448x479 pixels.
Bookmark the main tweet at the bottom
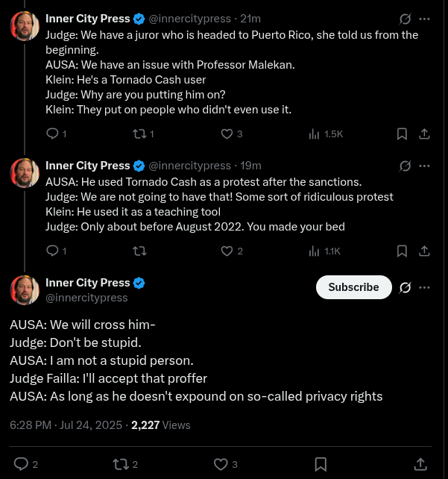(321, 464)
